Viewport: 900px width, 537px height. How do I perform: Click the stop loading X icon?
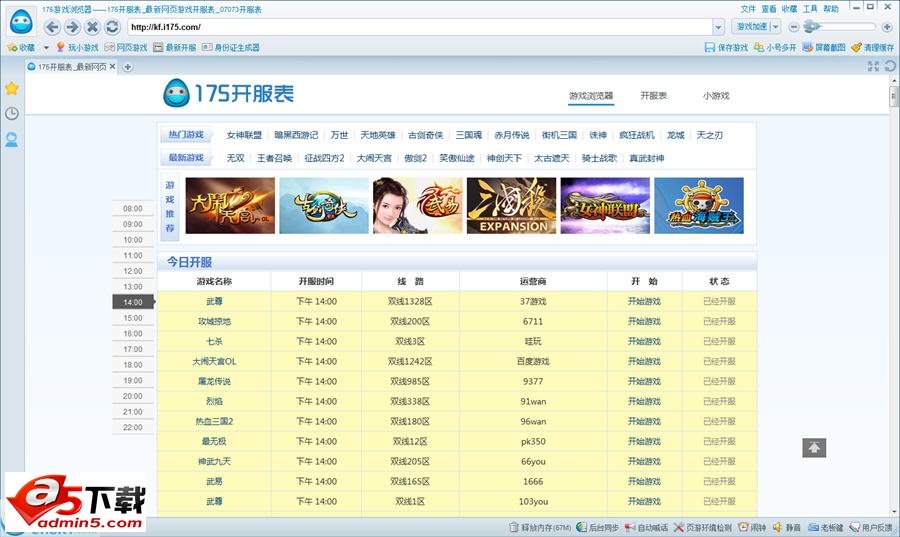[x=93, y=27]
